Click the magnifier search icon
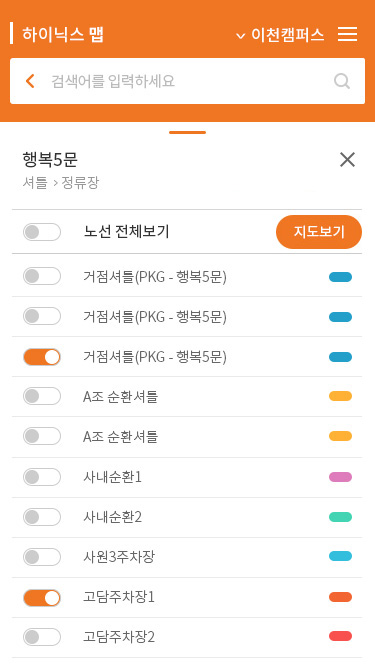The image size is (375, 667). click(342, 81)
